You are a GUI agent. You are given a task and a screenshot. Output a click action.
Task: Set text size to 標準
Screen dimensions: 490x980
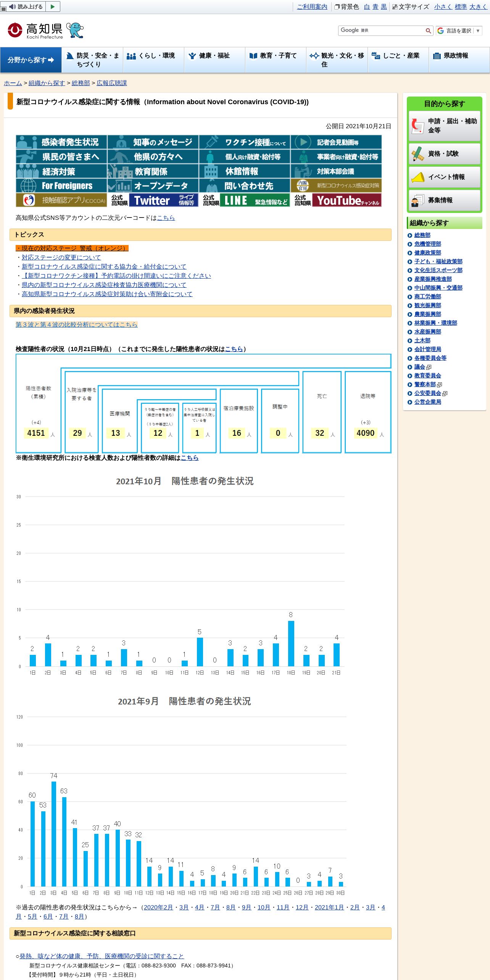(461, 6)
